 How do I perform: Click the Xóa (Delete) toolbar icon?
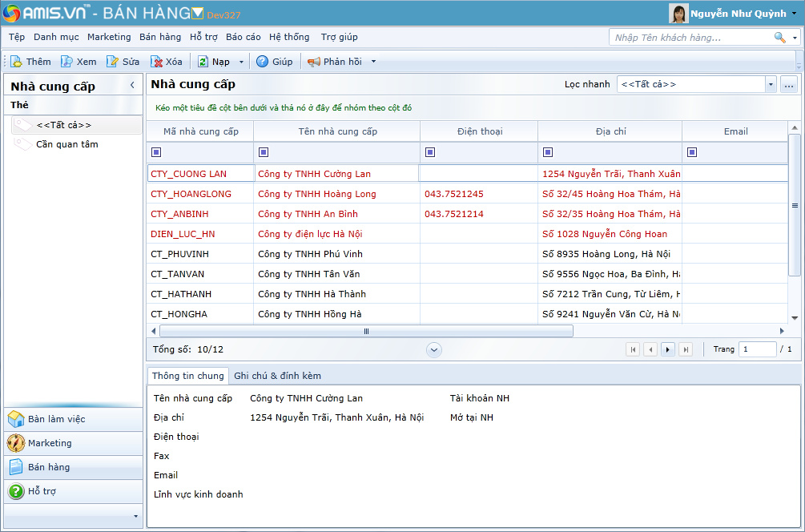pos(157,62)
